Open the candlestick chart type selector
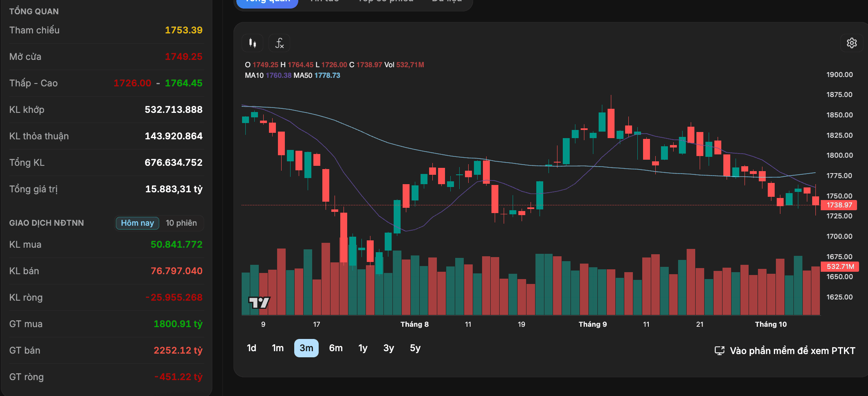Viewport: 868px width, 396px height. (x=253, y=43)
